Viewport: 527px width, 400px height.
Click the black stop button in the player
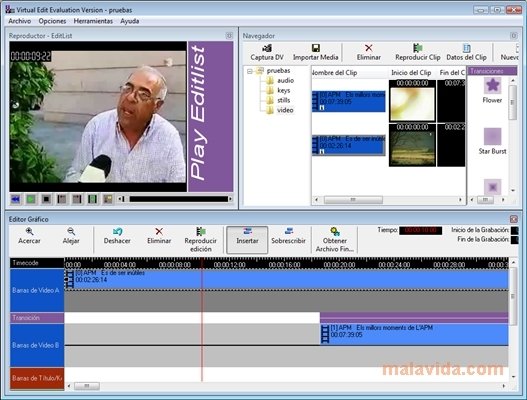coord(46,199)
